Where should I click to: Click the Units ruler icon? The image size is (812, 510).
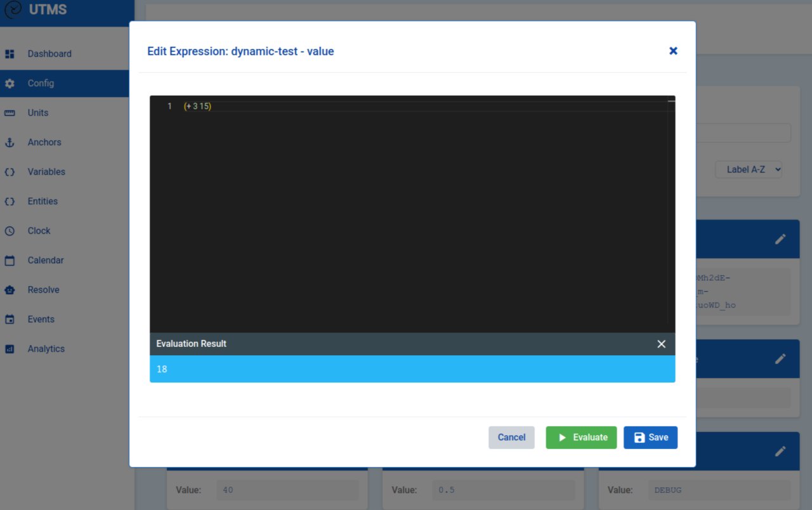tap(10, 113)
